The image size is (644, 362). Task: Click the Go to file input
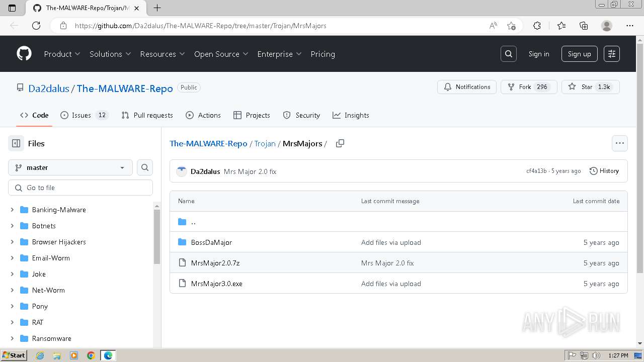(x=80, y=188)
